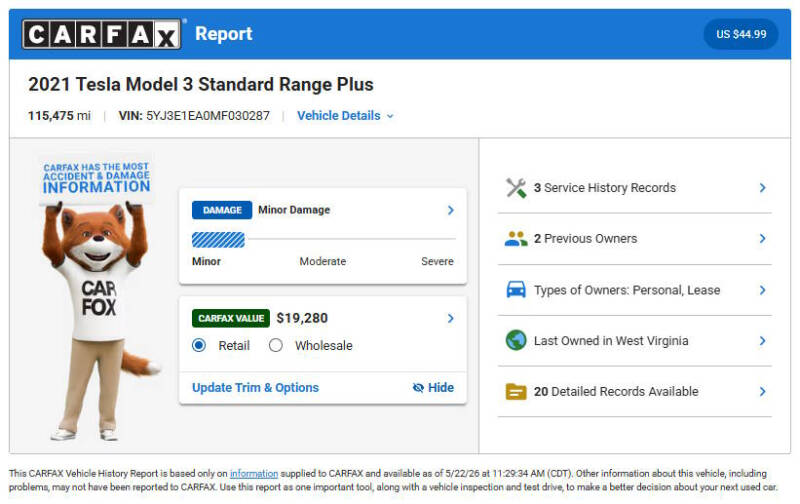The height and width of the screenshot is (504, 800).
Task: Open the Minor Damage details chevron
Action: click(x=451, y=210)
